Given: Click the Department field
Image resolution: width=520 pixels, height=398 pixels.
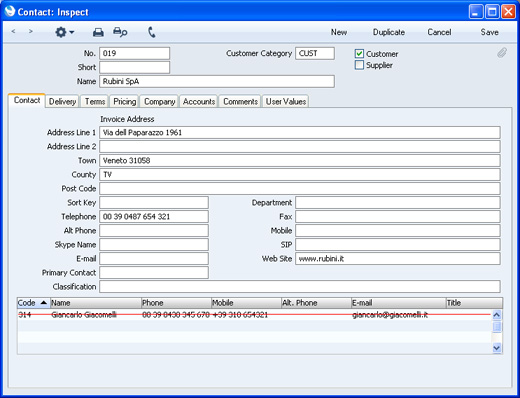Looking at the screenshot, I should (x=398, y=202).
